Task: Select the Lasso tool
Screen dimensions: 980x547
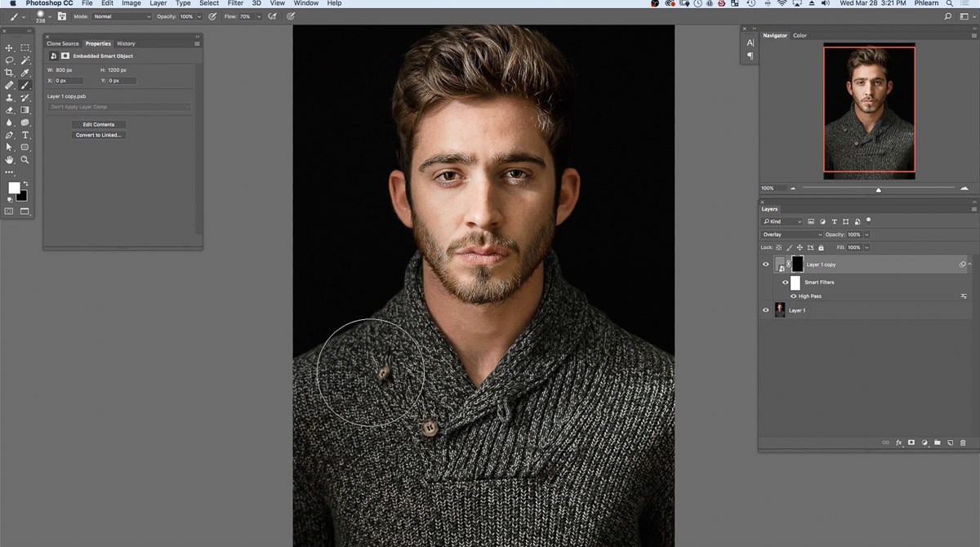Action: click(x=10, y=60)
